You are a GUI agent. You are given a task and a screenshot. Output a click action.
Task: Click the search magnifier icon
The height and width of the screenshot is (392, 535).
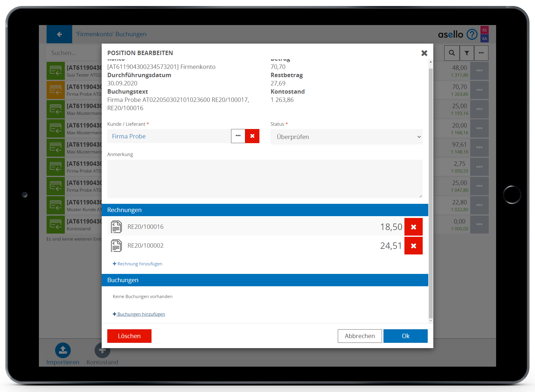click(x=452, y=53)
